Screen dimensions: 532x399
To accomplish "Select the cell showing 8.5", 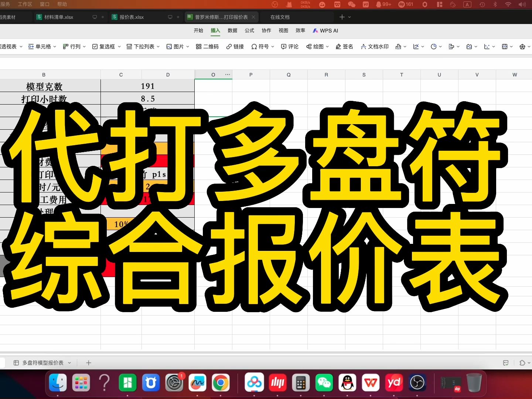I will [147, 99].
